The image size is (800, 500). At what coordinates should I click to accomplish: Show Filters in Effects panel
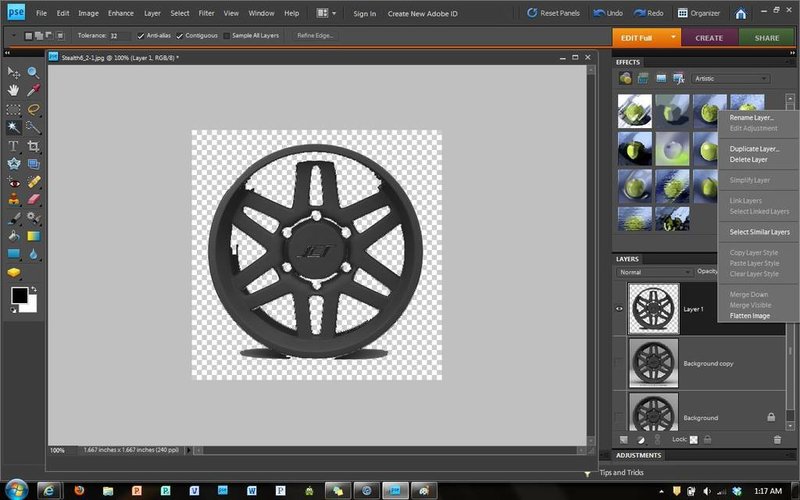(625, 78)
